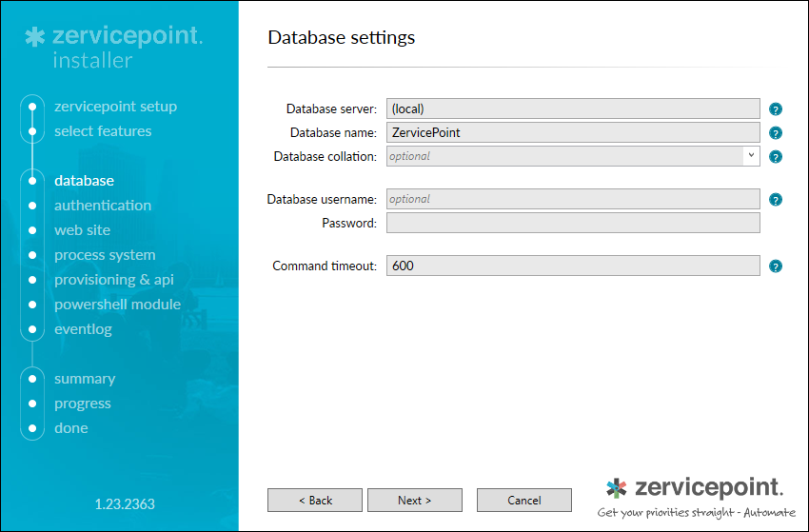
Task: Select the done step
Action: [x=71, y=428]
